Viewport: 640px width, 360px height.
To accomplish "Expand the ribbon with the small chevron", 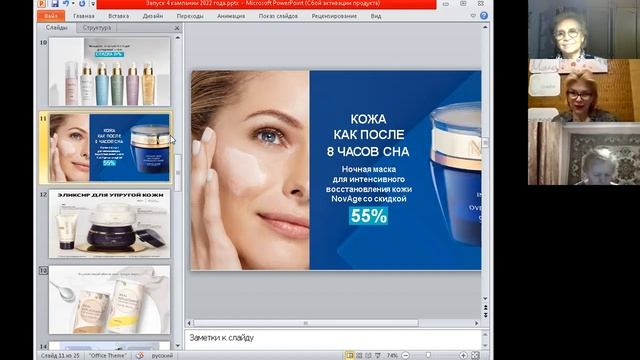I will [x=473, y=16].
